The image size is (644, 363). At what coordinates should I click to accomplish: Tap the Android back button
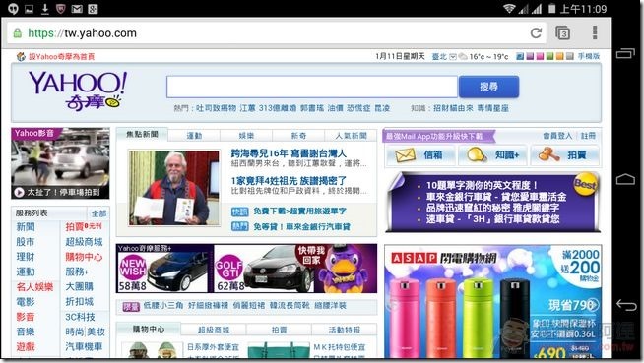coord(626,304)
